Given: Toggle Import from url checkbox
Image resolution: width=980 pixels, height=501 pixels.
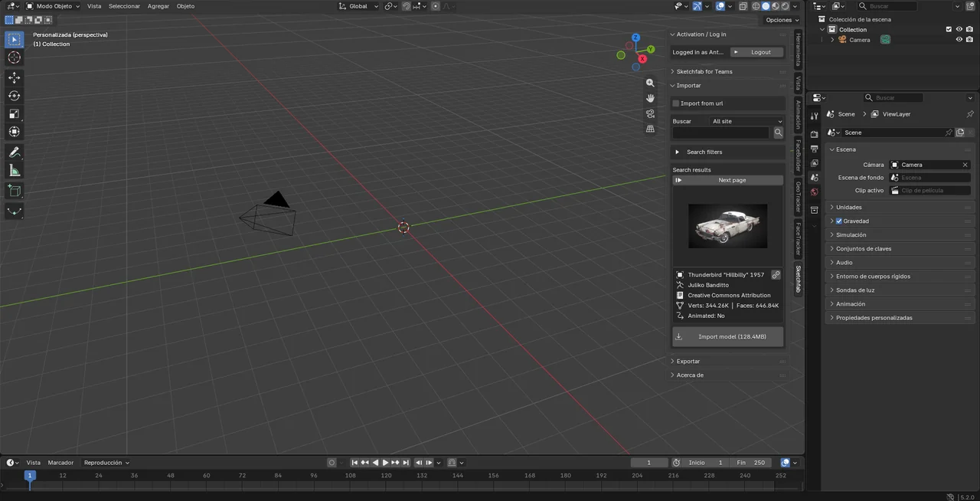Looking at the screenshot, I should click(x=676, y=103).
